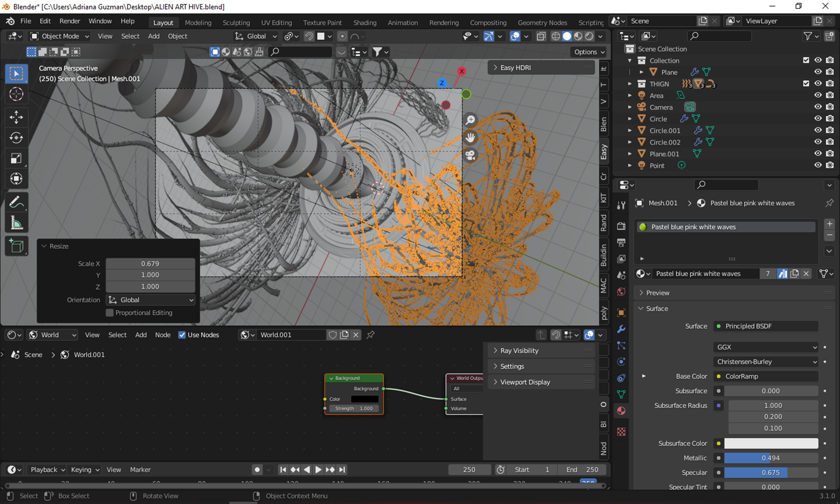The height and width of the screenshot is (504, 840).
Task: Toggle viewport visibility for the Point light
Action: pyautogui.click(x=818, y=165)
